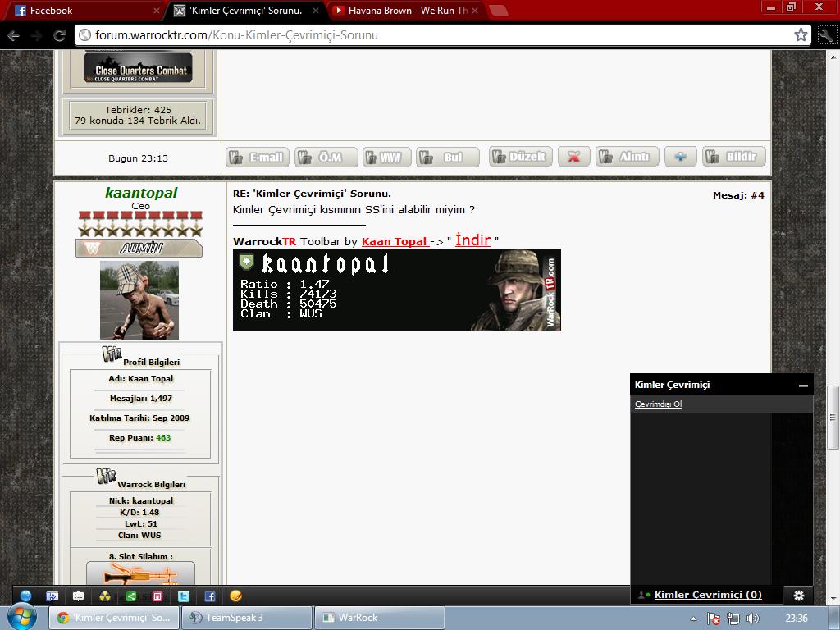Minimize the Kimler Çevrimiçi chat panel
840x630 pixels.
coord(803,385)
